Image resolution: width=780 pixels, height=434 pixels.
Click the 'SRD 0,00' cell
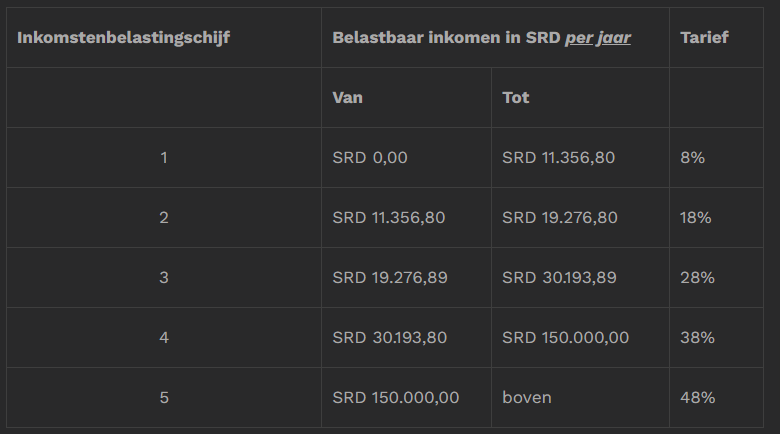click(x=370, y=158)
